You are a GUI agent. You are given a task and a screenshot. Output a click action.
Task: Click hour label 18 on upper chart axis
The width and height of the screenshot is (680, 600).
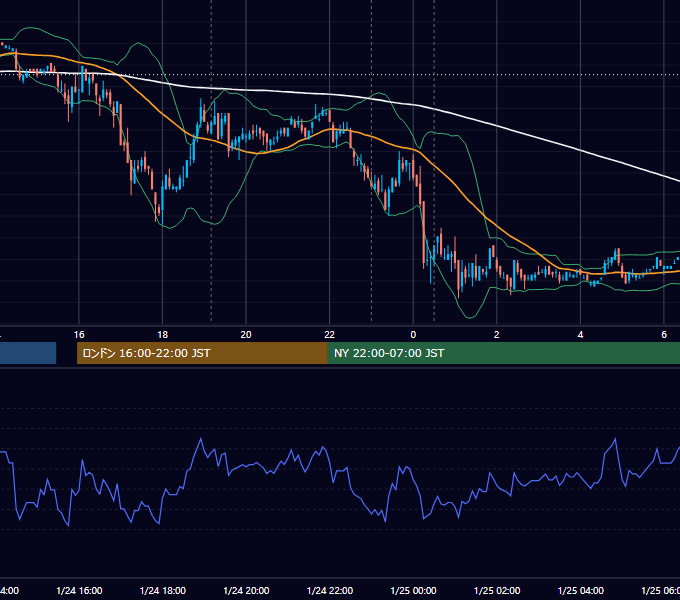[x=163, y=335]
